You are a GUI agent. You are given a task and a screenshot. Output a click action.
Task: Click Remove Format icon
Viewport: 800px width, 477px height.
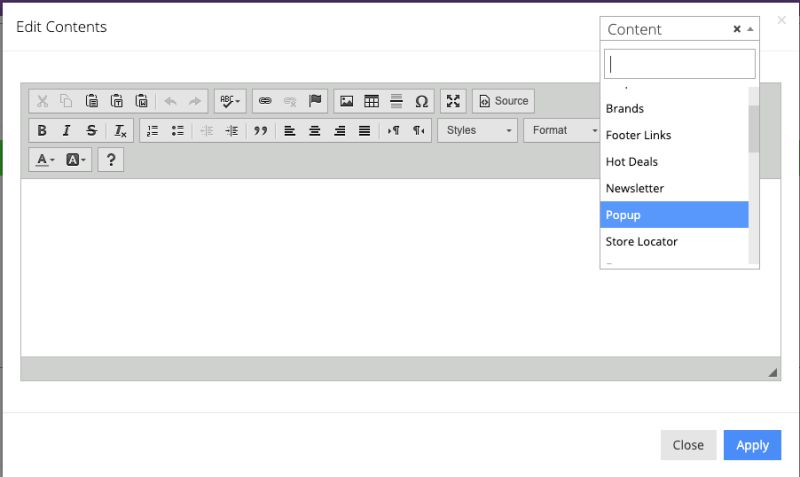120,131
